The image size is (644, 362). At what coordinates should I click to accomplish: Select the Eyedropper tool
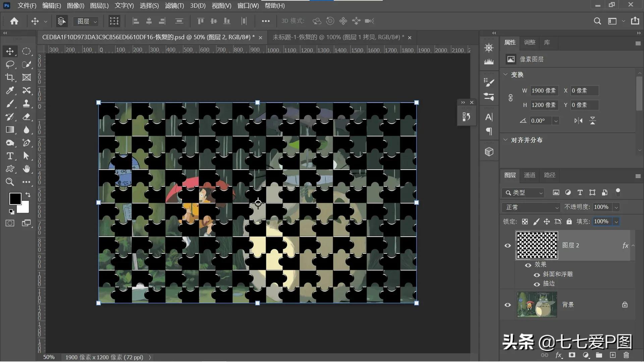tap(10, 90)
